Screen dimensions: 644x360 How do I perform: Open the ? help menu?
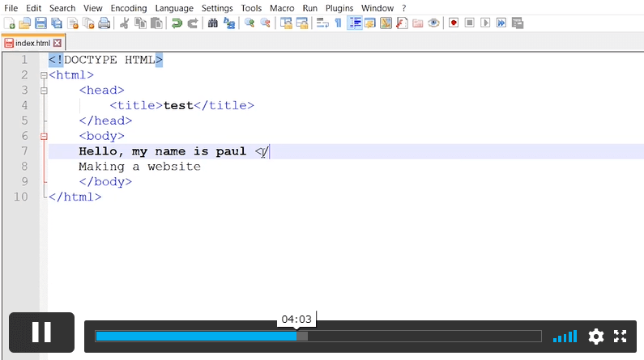[403, 8]
